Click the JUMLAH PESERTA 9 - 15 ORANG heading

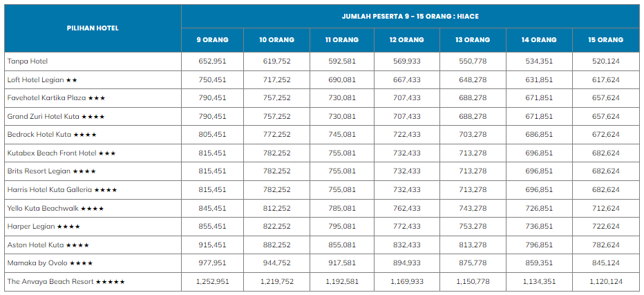(410, 16)
